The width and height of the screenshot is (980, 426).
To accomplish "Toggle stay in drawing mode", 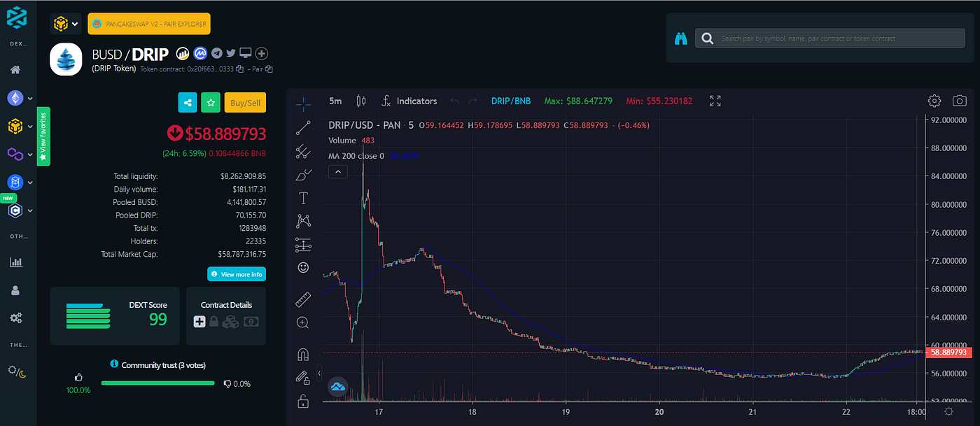I will 303,378.
